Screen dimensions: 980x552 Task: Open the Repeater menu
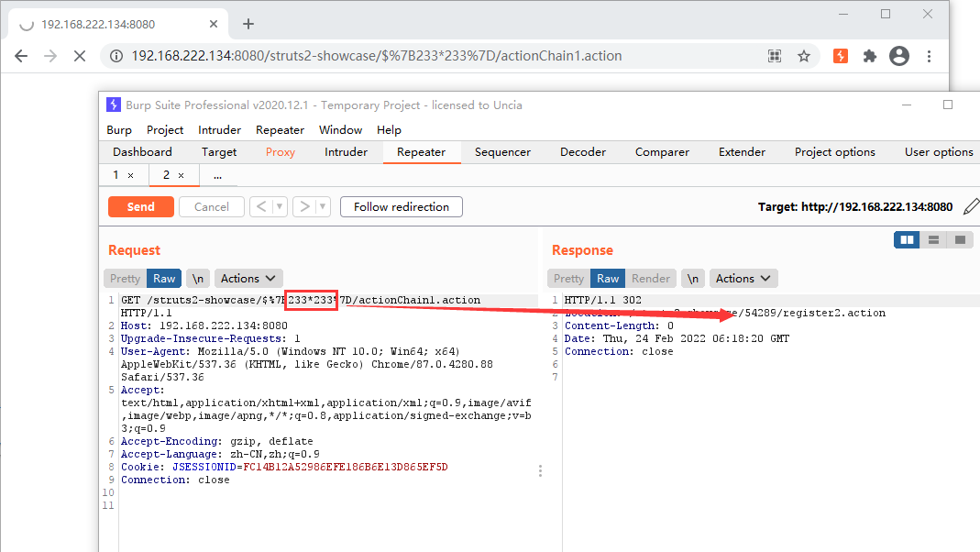(x=280, y=130)
